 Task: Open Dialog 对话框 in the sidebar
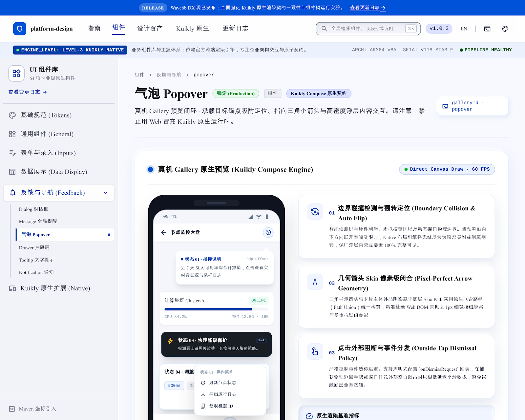(33, 209)
